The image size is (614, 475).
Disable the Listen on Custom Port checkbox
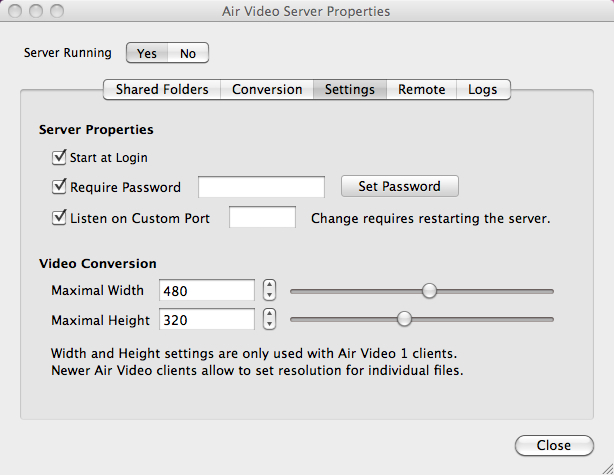click(59, 217)
